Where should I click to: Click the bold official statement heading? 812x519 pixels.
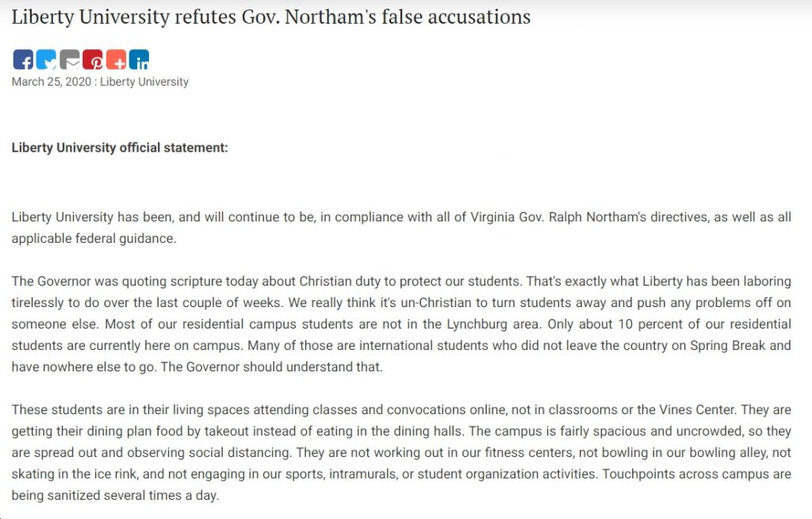[120, 148]
